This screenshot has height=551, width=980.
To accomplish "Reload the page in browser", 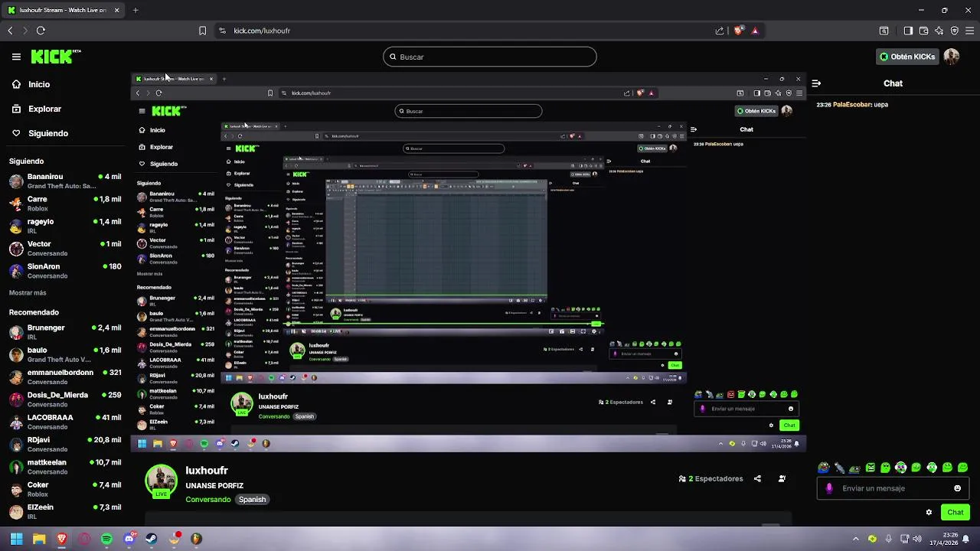I will pyautogui.click(x=41, y=31).
